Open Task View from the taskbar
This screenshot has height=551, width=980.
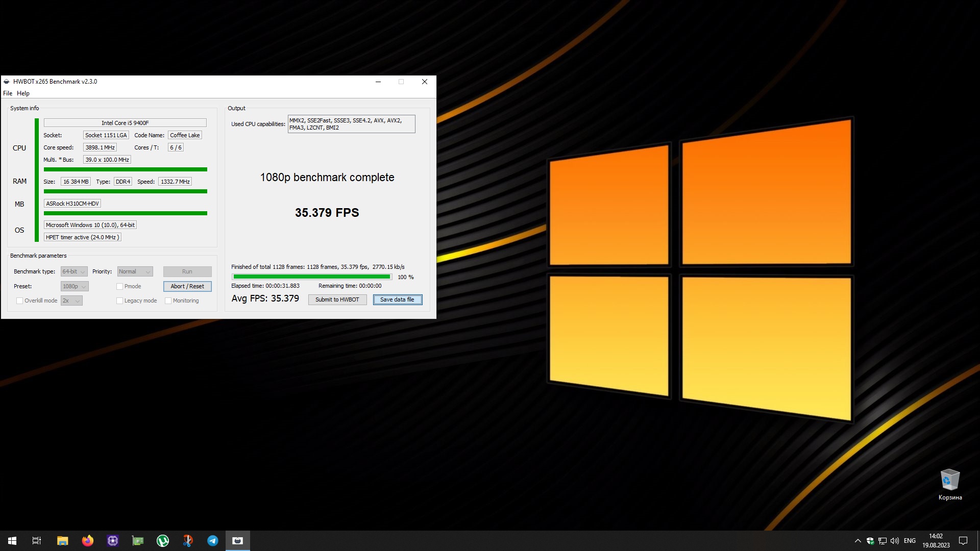[x=37, y=540]
